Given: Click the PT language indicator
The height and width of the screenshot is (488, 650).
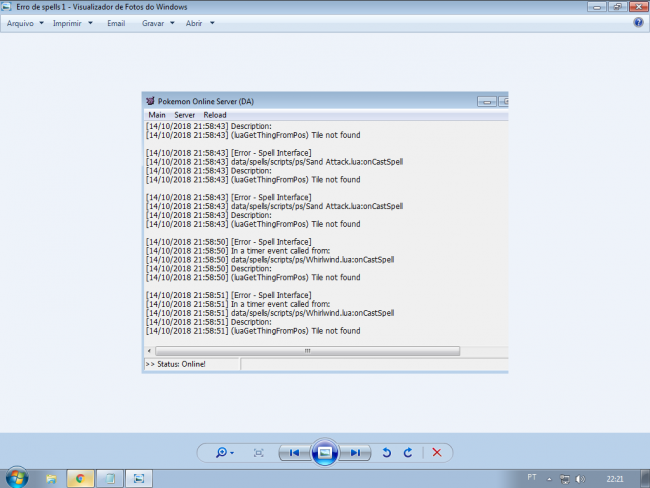Looking at the screenshot, I should (x=532, y=477).
